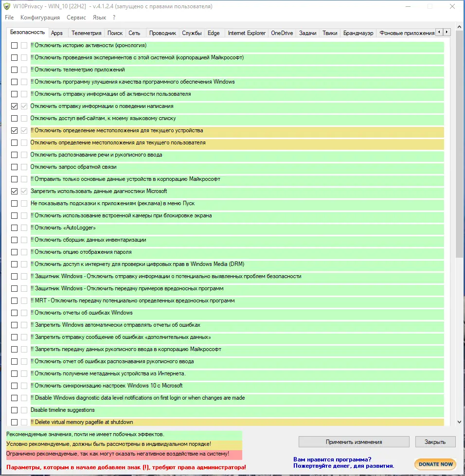Click the vertical scrollbar thumb
This screenshot has width=465, height=476.
tap(459, 145)
